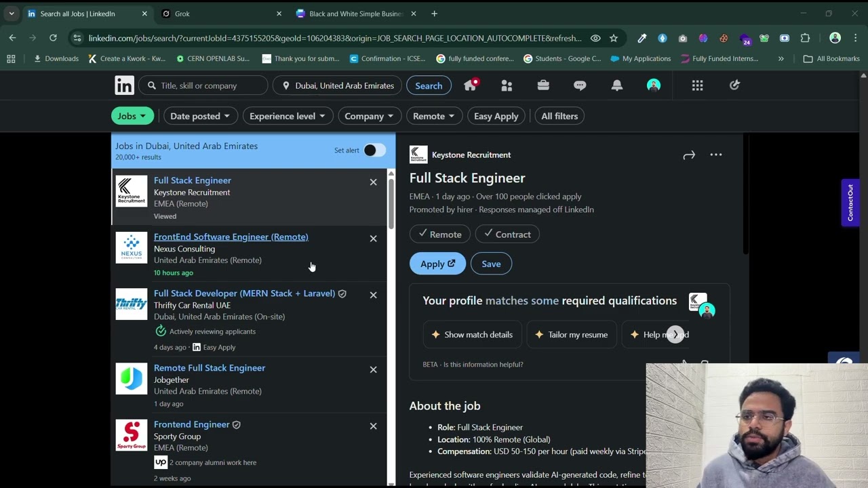Open the apps grid icon
The height and width of the screenshot is (488, 868).
tap(697, 85)
